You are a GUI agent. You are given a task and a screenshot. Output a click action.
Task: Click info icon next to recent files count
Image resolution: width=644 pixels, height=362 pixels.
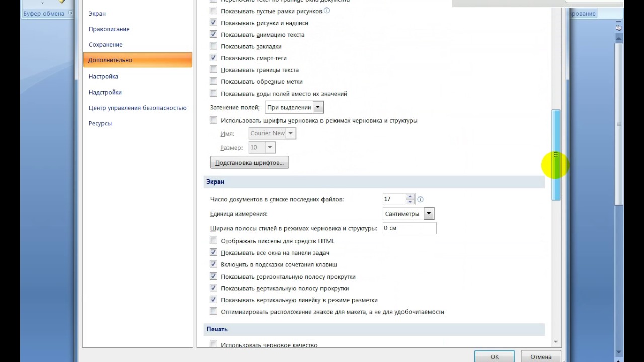point(420,199)
